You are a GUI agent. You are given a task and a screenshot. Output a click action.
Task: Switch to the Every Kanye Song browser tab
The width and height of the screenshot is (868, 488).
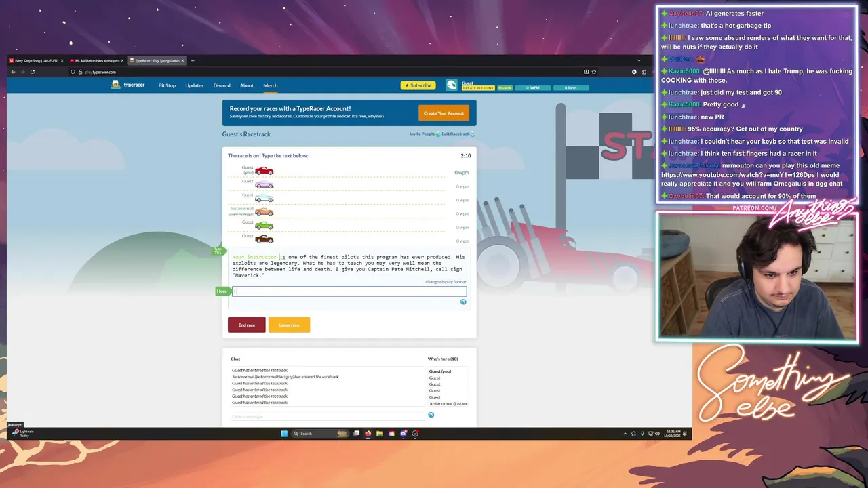pos(35,61)
